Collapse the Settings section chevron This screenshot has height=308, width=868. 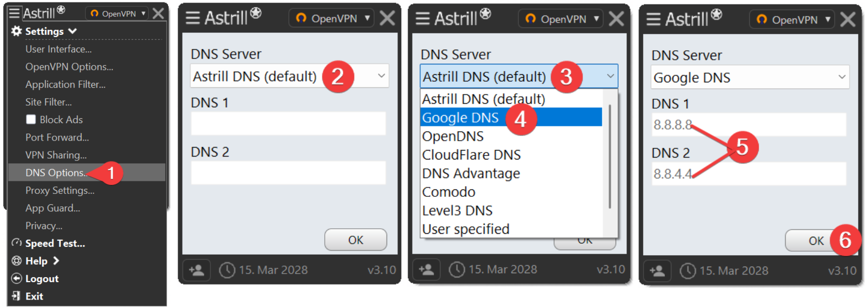pyautogui.click(x=72, y=31)
